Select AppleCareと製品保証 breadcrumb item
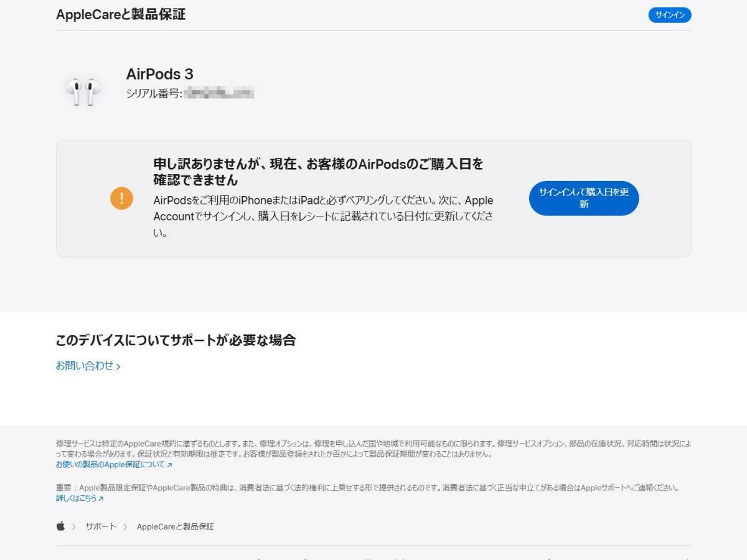The height and width of the screenshot is (560, 747). (174, 526)
